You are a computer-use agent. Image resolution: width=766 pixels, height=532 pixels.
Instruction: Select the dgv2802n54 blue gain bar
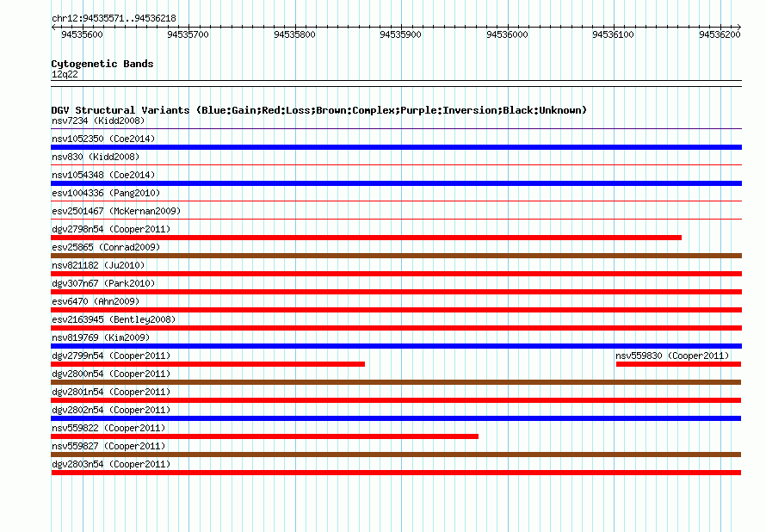click(396, 418)
